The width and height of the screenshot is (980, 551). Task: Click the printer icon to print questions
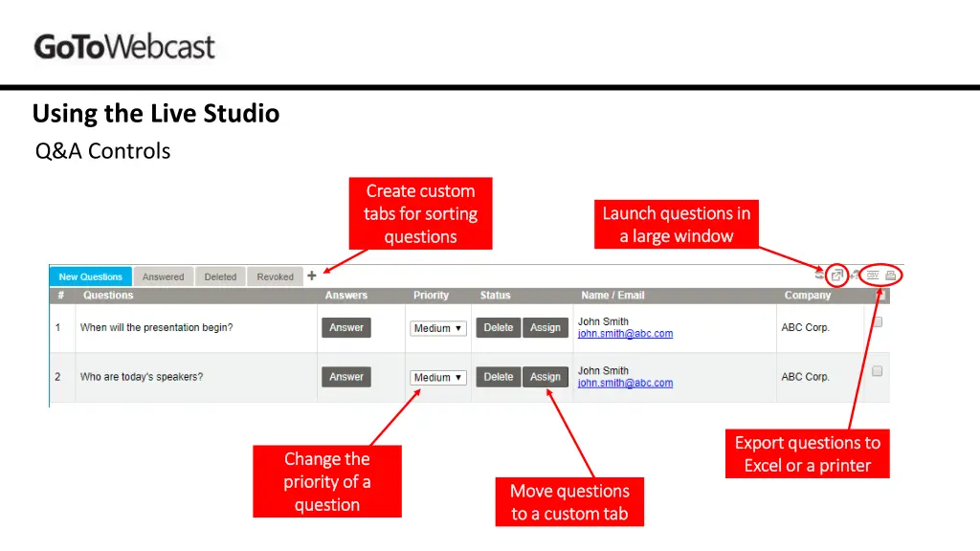pyautogui.click(x=891, y=275)
